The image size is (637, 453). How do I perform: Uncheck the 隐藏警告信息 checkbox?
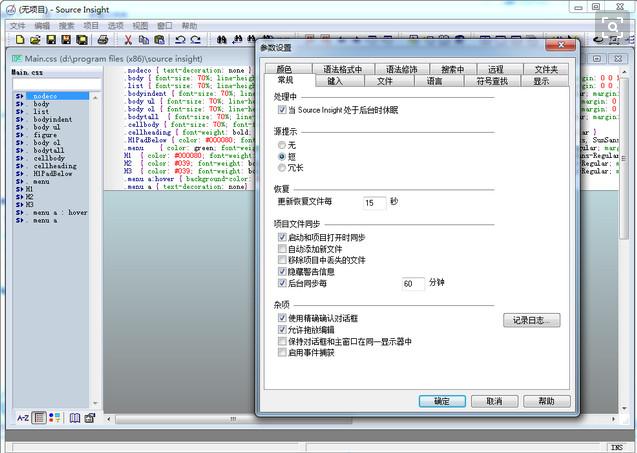pos(283,271)
